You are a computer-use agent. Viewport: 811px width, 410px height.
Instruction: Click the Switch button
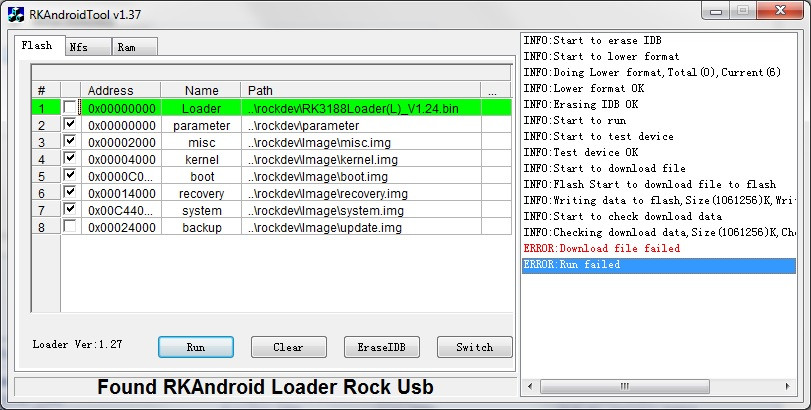pyautogui.click(x=475, y=347)
